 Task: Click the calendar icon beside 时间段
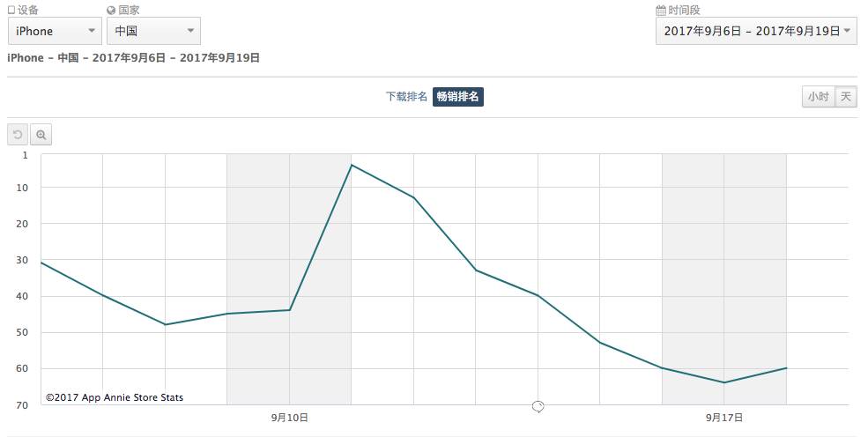pyautogui.click(x=661, y=11)
